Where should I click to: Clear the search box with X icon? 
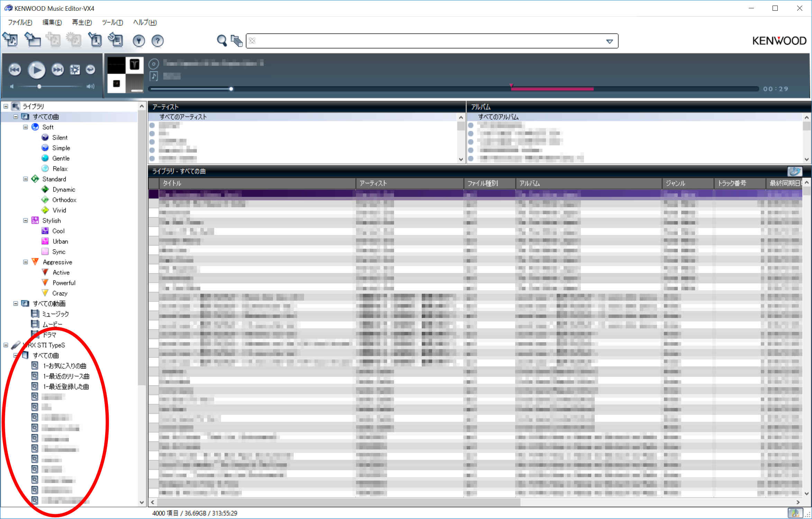[x=252, y=41]
